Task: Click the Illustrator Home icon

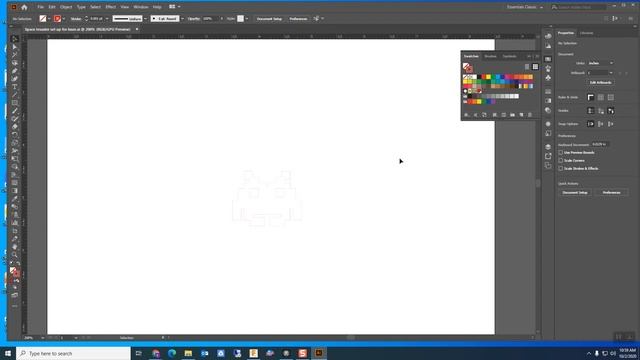Action: [x=24, y=7]
